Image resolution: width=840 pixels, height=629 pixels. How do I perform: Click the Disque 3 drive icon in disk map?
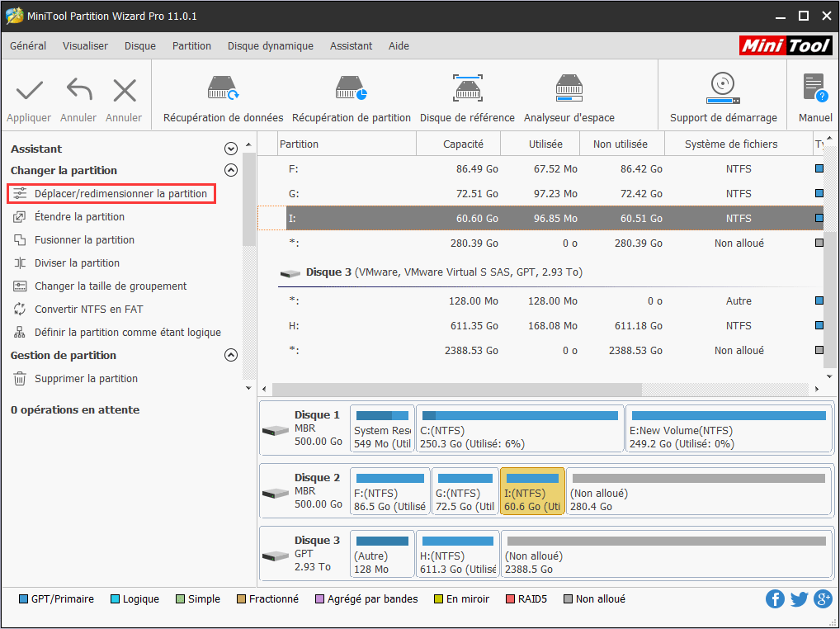276,556
